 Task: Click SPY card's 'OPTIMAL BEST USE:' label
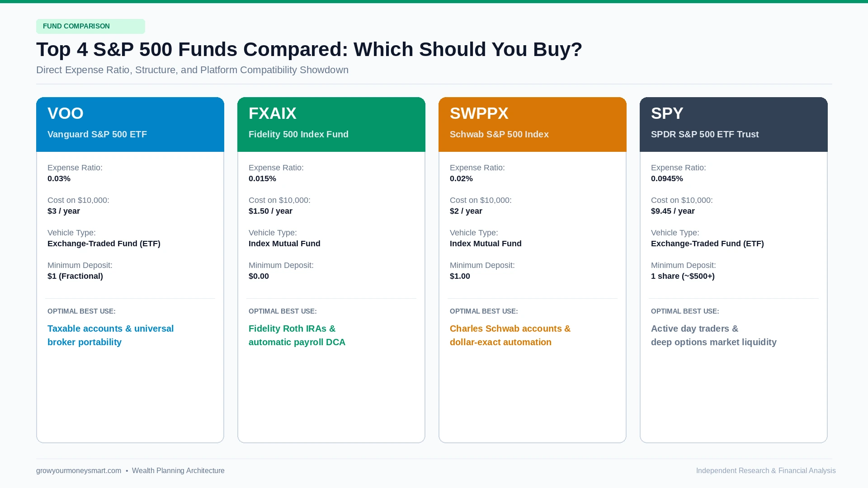tap(685, 311)
